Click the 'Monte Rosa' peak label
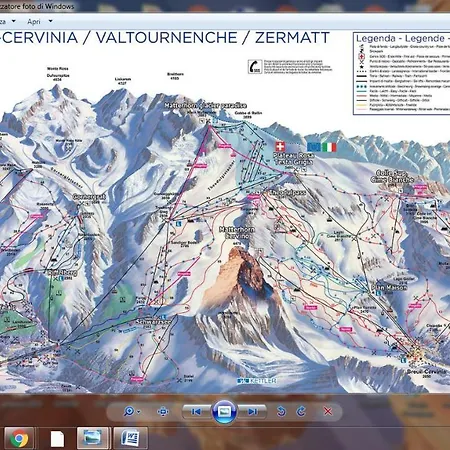 58,69
